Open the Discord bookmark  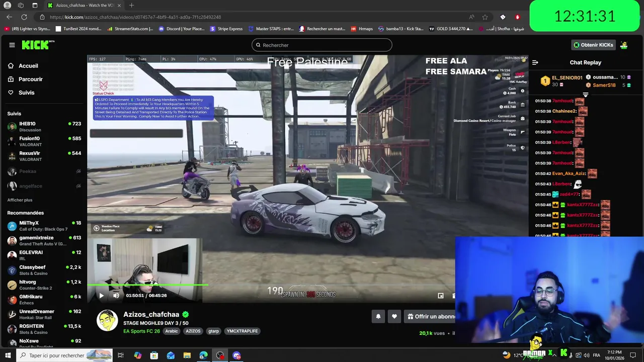tap(182, 29)
